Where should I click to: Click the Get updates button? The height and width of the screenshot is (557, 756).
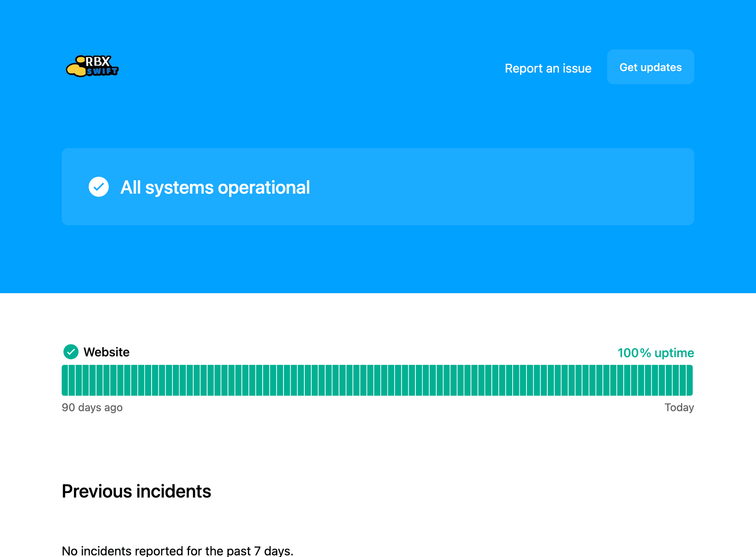coord(650,67)
